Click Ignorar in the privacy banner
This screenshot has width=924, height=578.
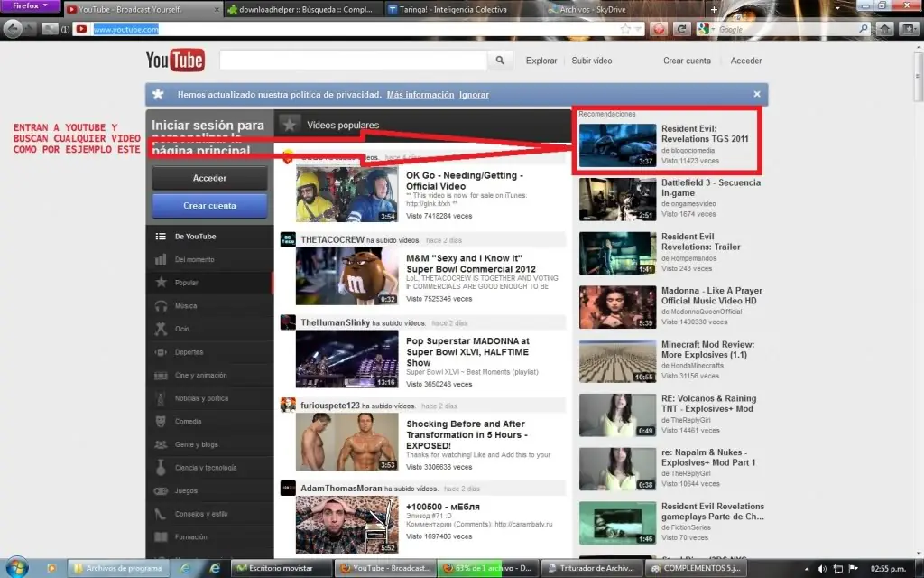coord(474,94)
